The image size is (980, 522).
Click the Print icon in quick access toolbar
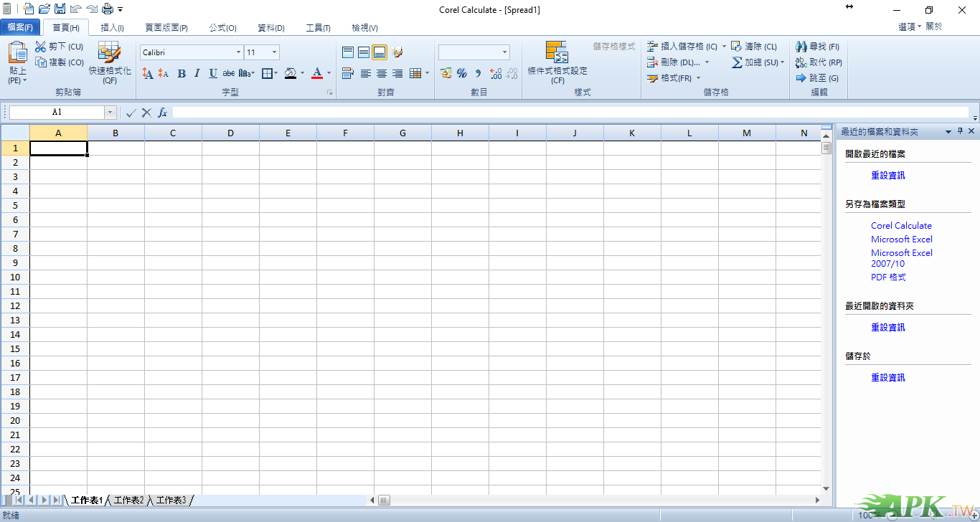pos(108,9)
